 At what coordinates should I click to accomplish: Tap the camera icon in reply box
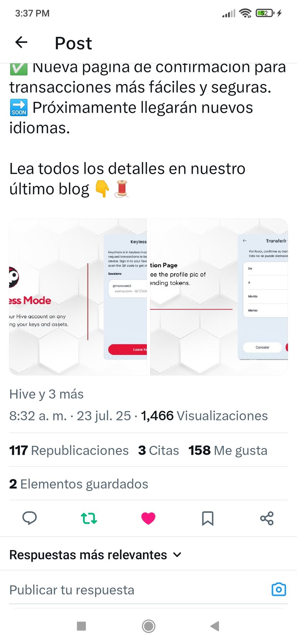pyautogui.click(x=279, y=589)
